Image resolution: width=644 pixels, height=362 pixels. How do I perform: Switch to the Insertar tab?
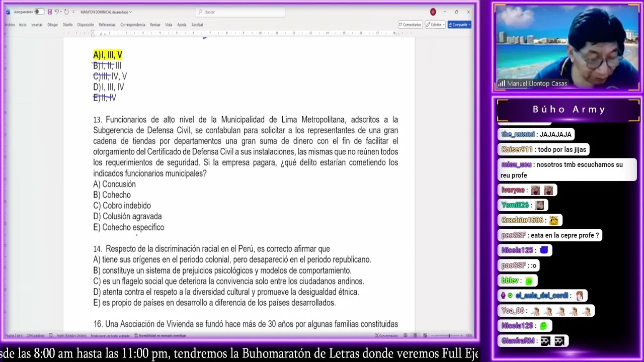[x=37, y=25]
